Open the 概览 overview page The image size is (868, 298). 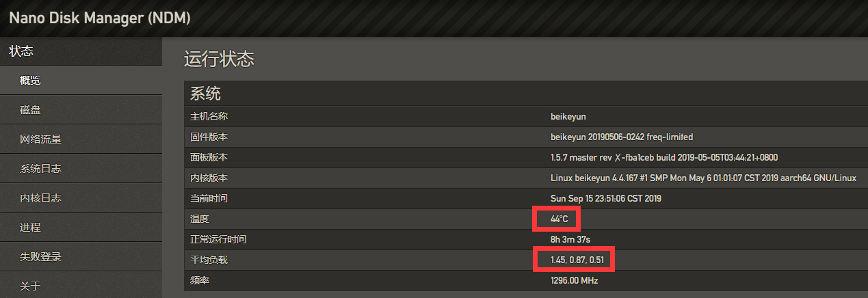[x=30, y=80]
